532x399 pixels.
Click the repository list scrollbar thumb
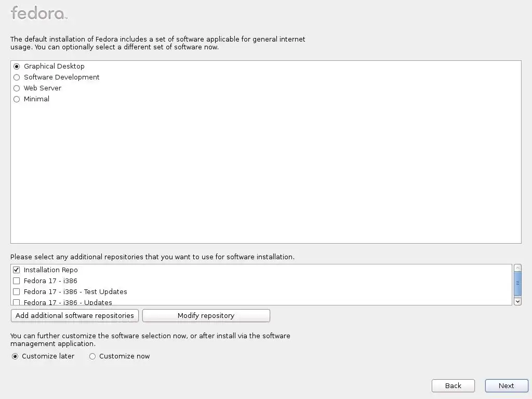(x=517, y=283)
